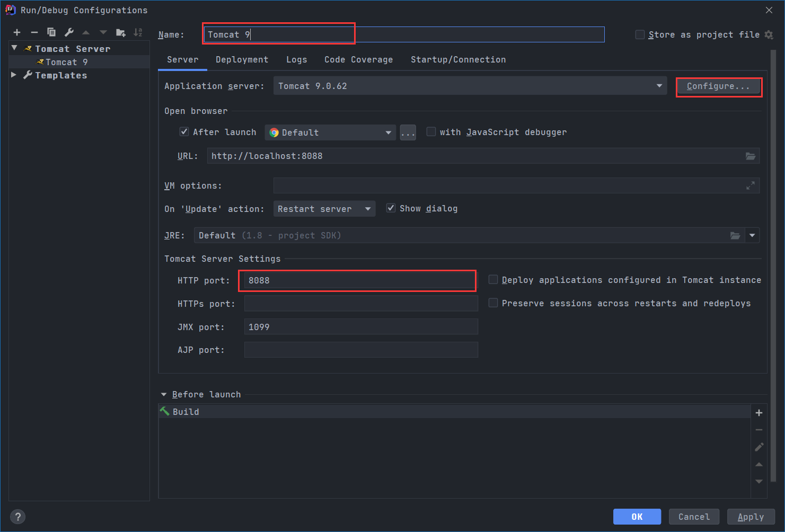Click the Apply button
Viewport: 785px width, 532px height.
click(751, 517)
